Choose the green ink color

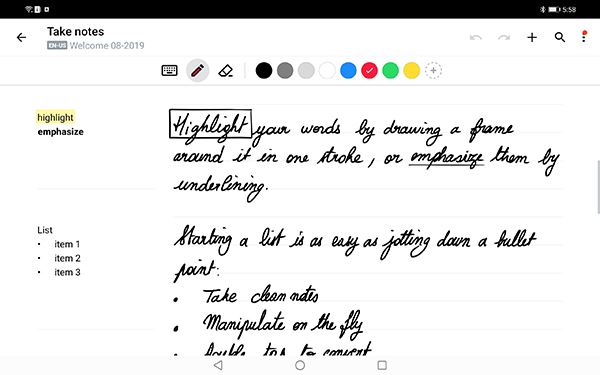[x=390, y=71]
